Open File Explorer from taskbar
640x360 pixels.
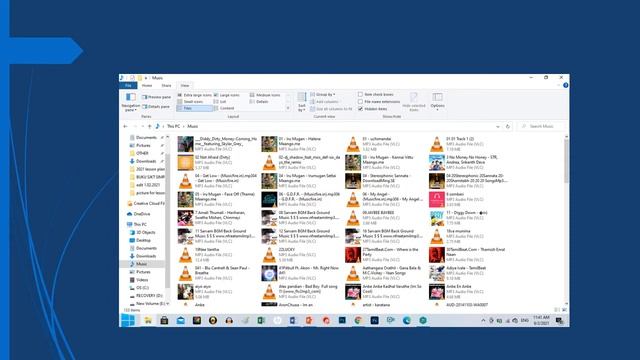click(x=148, y=321)
